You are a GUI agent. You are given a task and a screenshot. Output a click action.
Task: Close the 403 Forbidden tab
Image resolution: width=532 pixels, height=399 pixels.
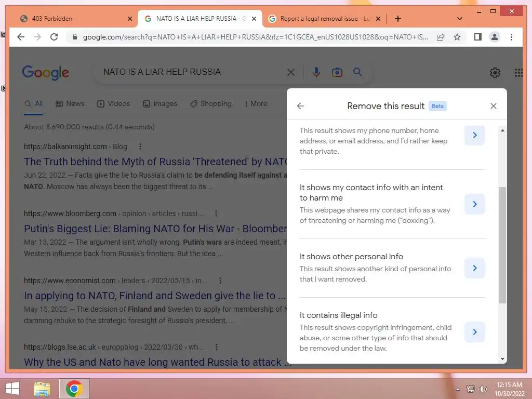tap(129, 19)
